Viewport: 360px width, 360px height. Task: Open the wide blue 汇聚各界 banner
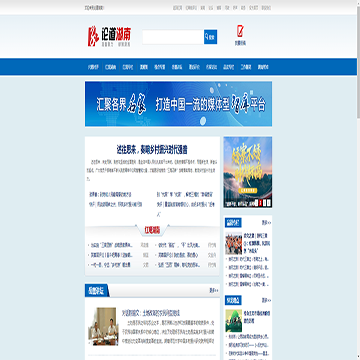(178, 104)
